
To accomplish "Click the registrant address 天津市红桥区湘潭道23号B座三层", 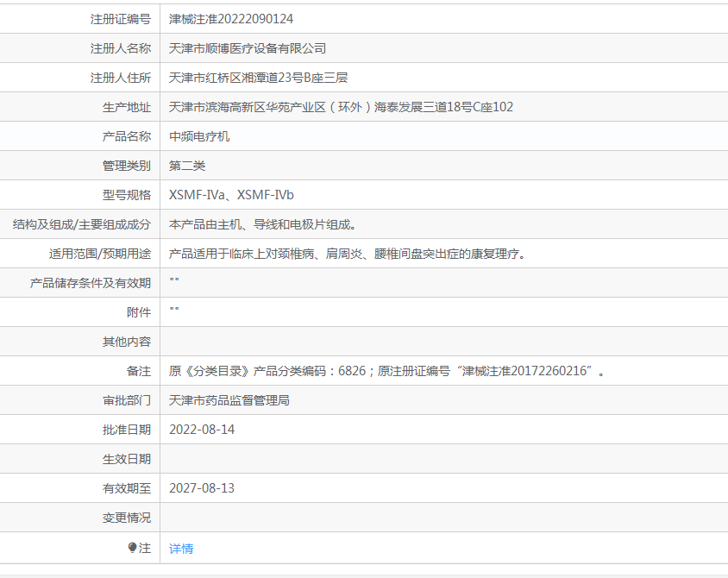I will coord(258,78).
